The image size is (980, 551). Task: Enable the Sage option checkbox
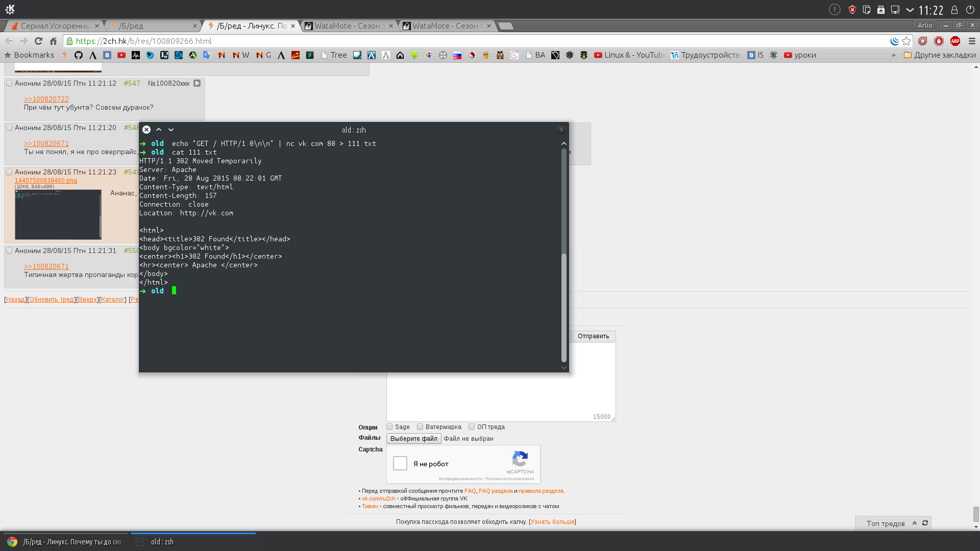[389, 427]
